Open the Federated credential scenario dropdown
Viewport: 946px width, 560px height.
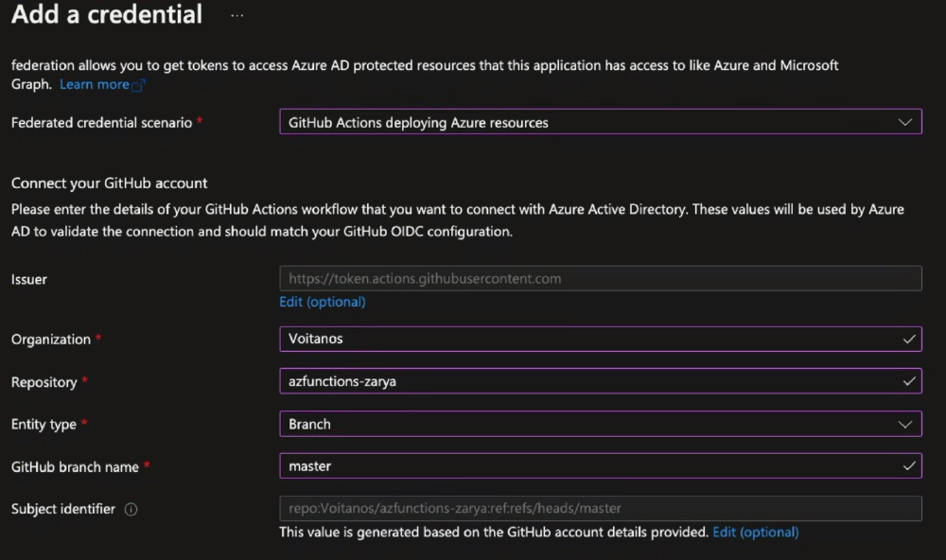587,122
